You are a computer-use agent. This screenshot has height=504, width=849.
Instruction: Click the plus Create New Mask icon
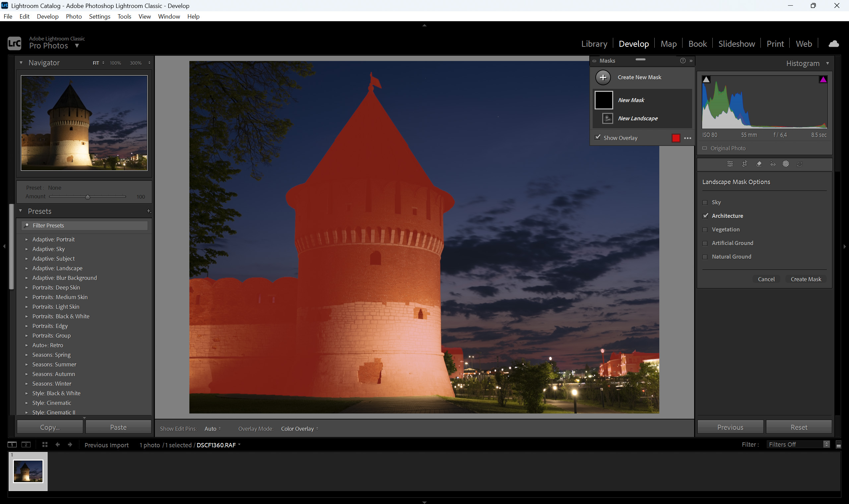click(x=603, y=78)
